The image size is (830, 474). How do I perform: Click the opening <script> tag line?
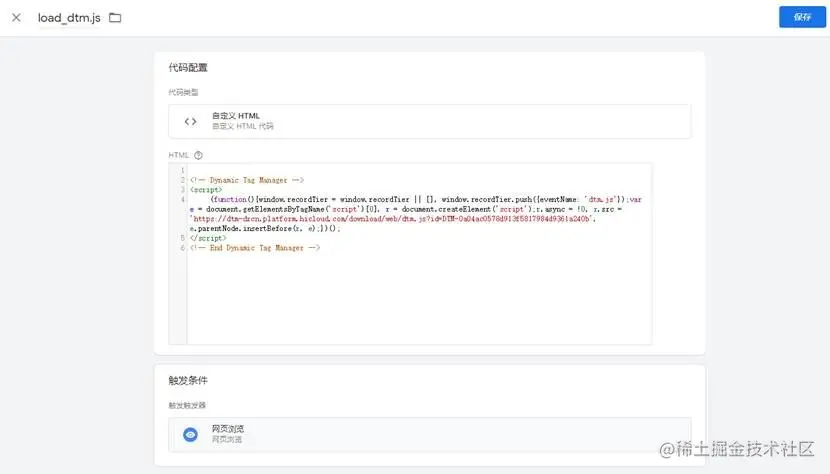tap(206, 190)
